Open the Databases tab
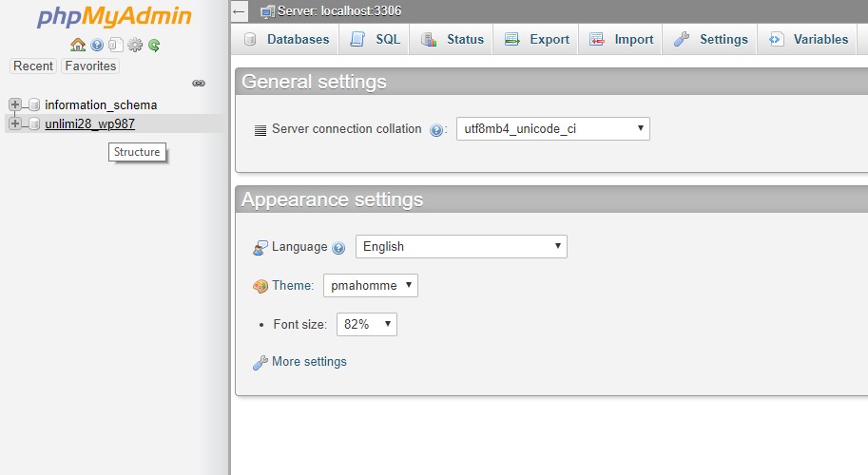868x475 pixels. pos(286,39)
